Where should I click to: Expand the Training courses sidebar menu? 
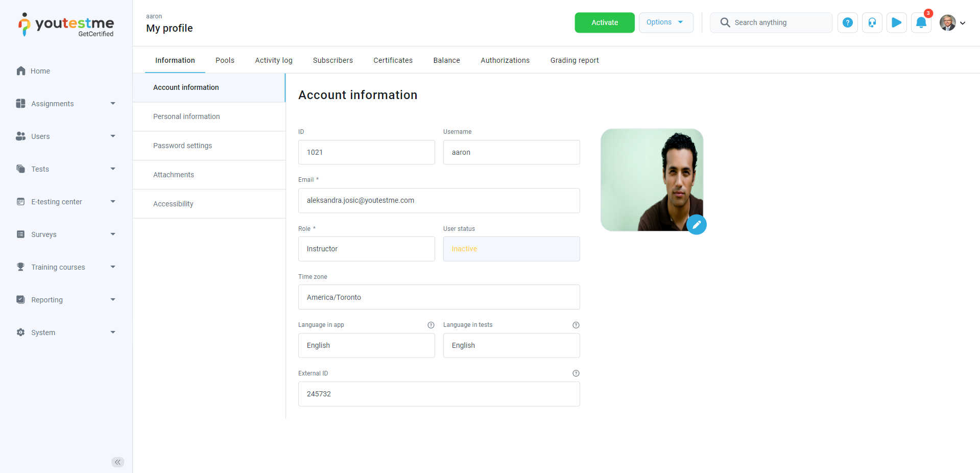(66, 267)
